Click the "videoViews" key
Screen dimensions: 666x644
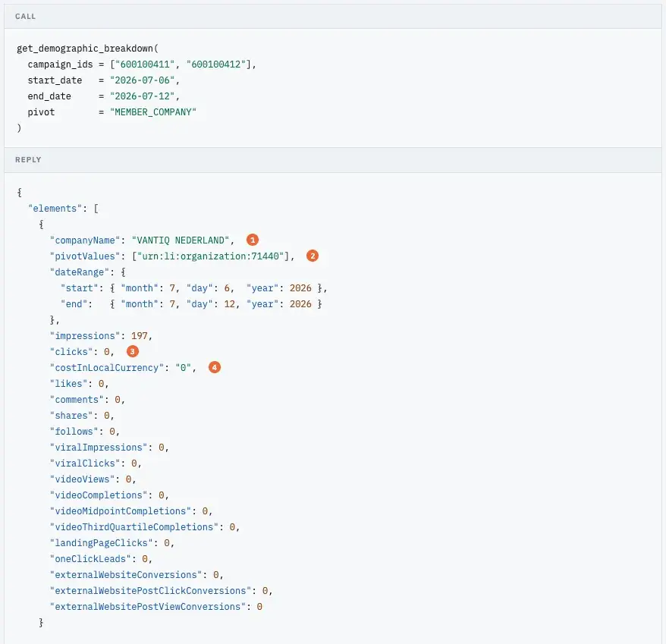(x=83, y=479)
